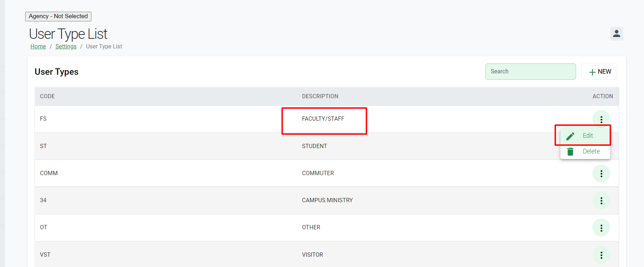This screenshot has height=267, width=644.
Task: Click the DESCRIPTION column header
Action: 320,96
